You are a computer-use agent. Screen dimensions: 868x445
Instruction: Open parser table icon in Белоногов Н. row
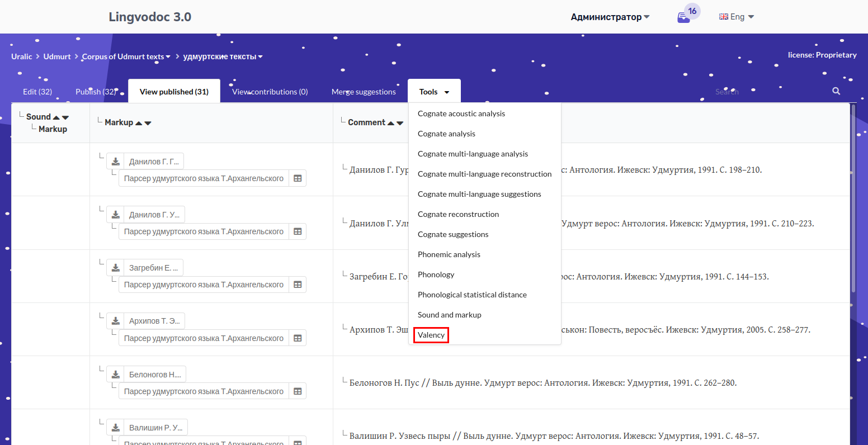[x=298, y=391]
